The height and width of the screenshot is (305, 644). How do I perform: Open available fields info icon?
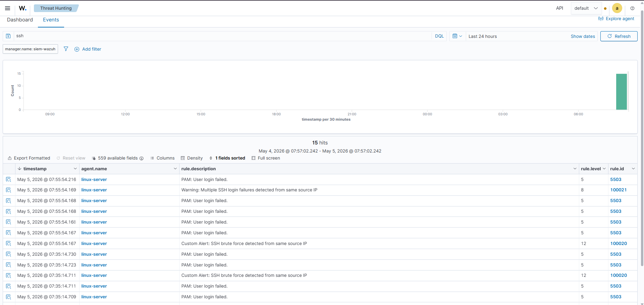(x=142, y=158)
